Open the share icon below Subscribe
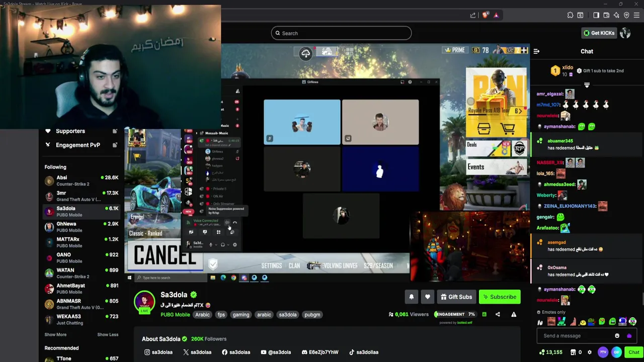Screen dimensions: 644x362 point(498,315)
